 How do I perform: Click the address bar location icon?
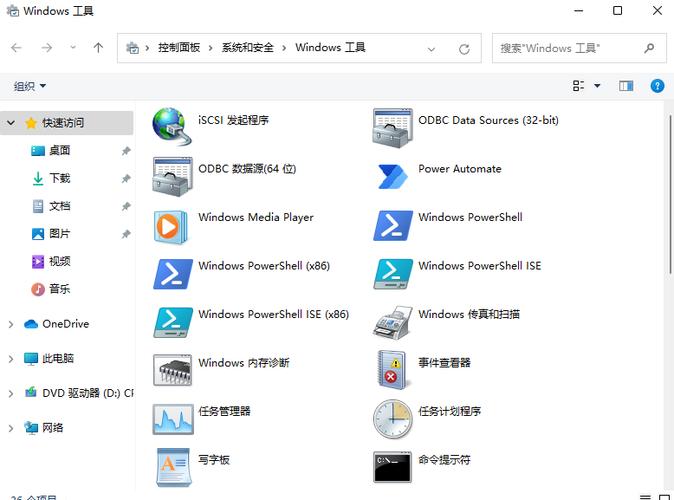tap(132, 48)
